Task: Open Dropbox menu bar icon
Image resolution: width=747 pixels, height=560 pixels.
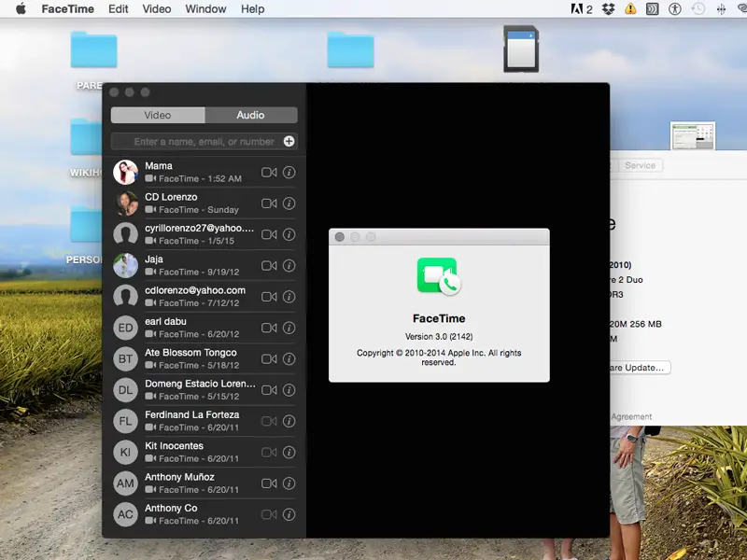Action: point(609,9)
